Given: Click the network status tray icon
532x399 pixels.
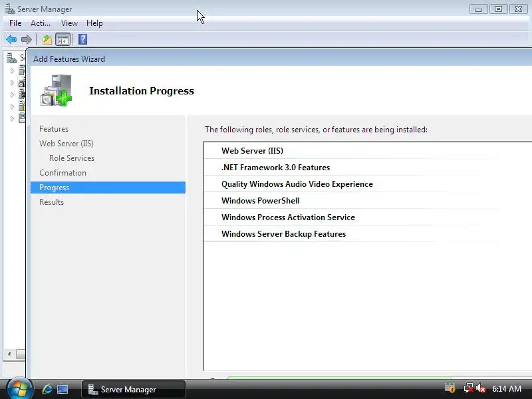Looking at the screenshot, I should [x=469, y=388].
